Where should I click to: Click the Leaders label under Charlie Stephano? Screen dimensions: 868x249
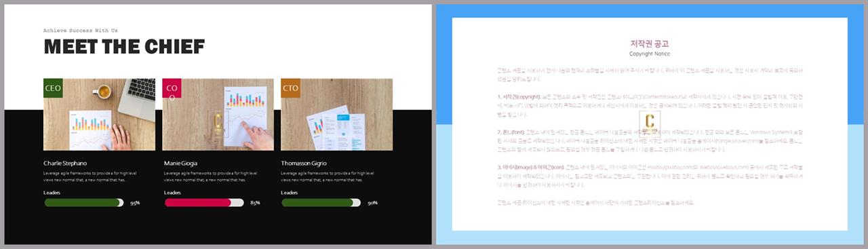click(52, 193)
